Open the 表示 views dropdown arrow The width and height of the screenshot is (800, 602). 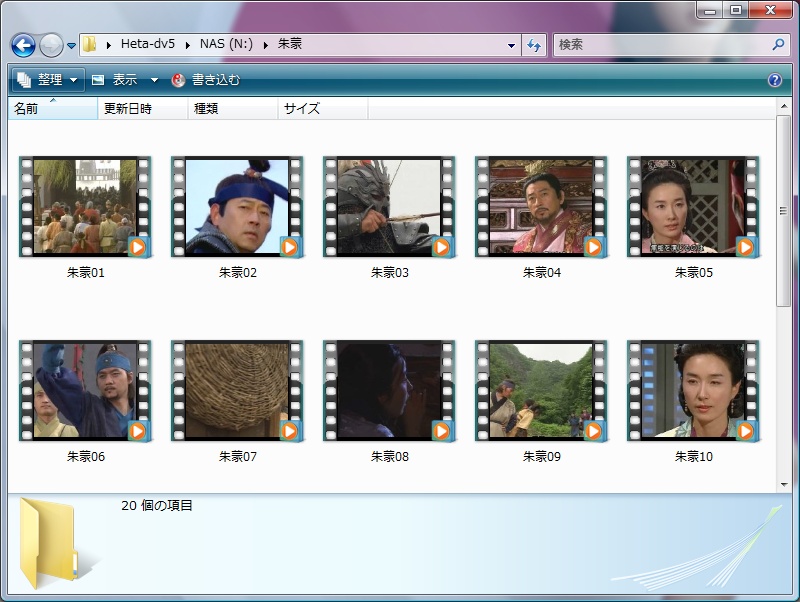(154, 80)
